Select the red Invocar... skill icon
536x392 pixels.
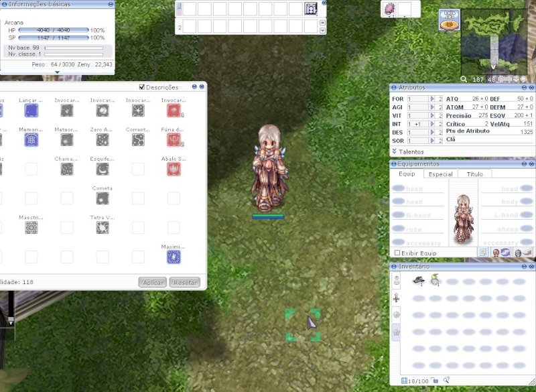tap(174, 111)
